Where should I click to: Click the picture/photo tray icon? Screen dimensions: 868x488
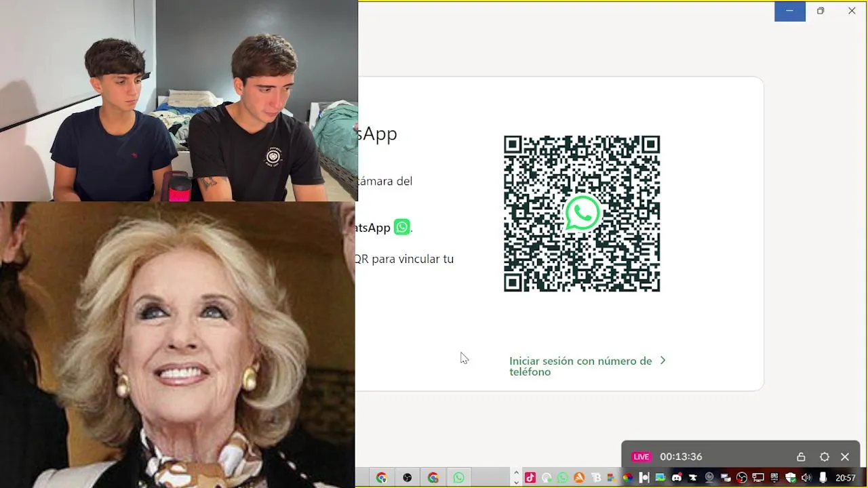click(660, 478)
